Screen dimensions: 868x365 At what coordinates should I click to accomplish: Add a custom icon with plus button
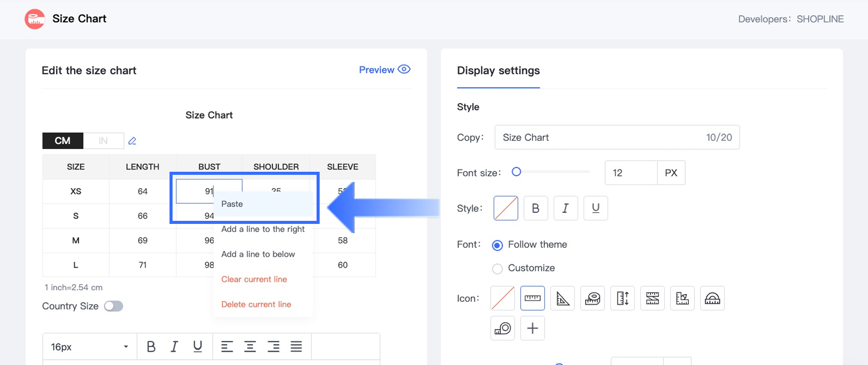tap(533, 328)
